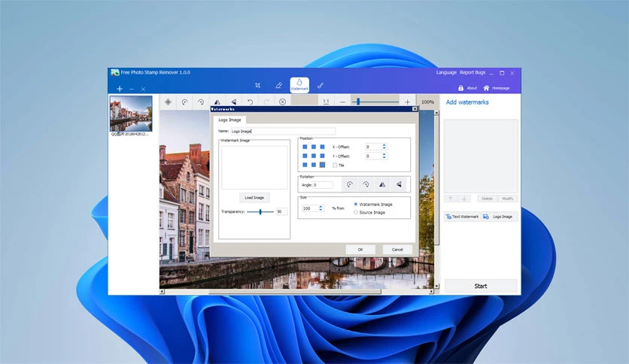The image size is (629, 364).
Task: Click the X-Offset spinner arrows
Action: point(384,147)
